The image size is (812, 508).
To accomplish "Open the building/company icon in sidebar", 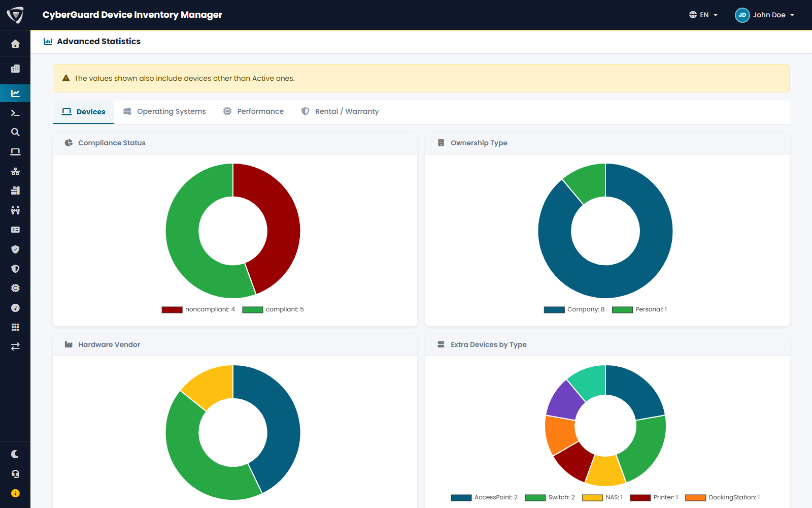I will tap(15, 69).
